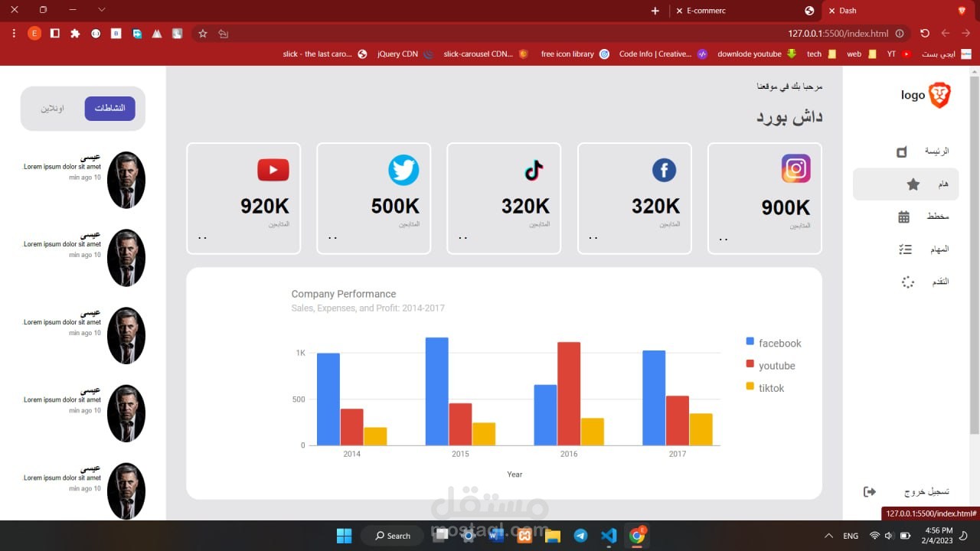This screenshot has height=551, width=980.
Task: Click the checklist icon beside المهام
Action: click(x=905, y=249)
